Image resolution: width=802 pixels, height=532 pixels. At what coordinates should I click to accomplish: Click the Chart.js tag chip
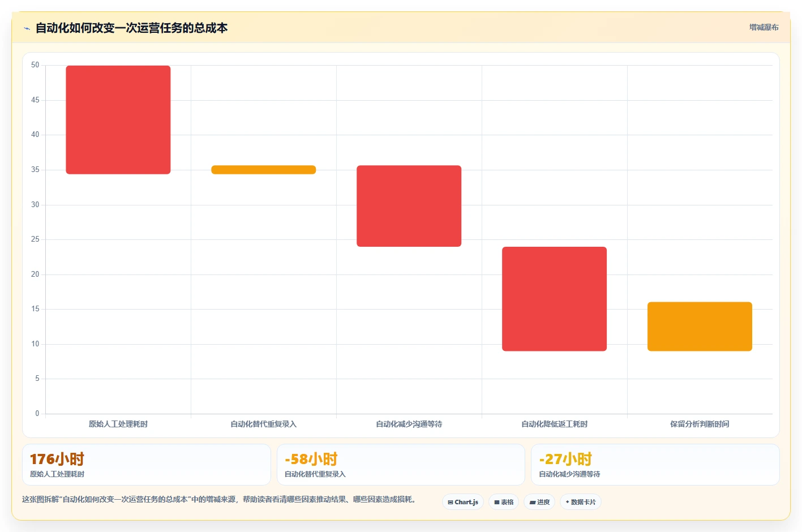463,502
